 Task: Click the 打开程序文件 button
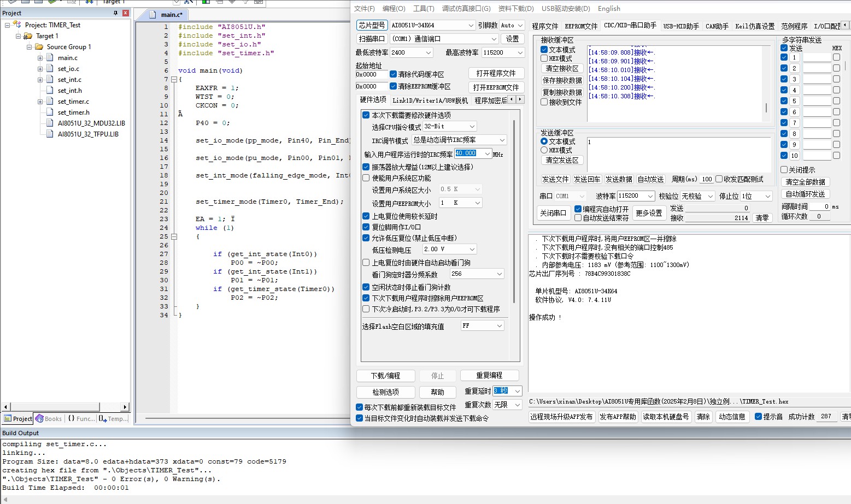496,73
